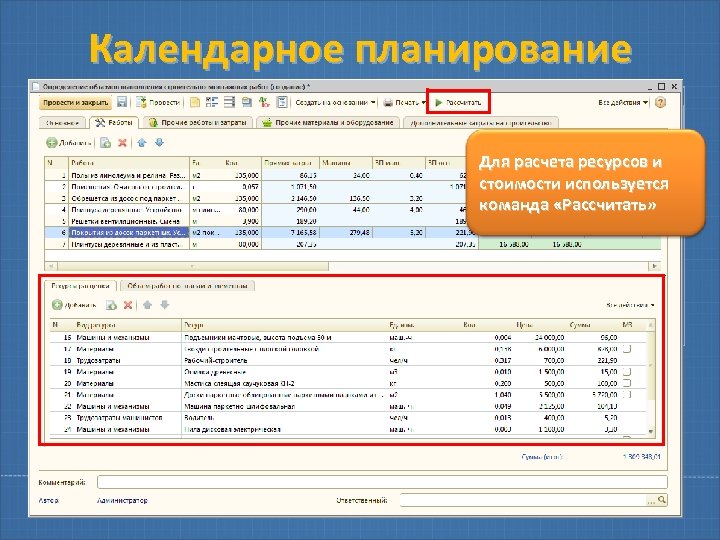
Task: Click the 'Ресурс' column header in resources table
Action: [x=284, y=325]
